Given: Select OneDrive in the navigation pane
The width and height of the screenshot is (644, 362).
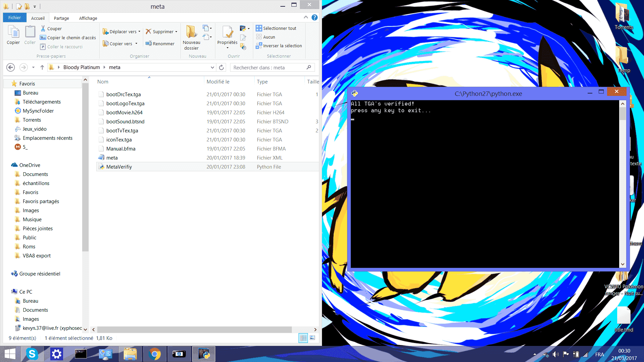Looking at the screenshot, I should click(30, 165).
